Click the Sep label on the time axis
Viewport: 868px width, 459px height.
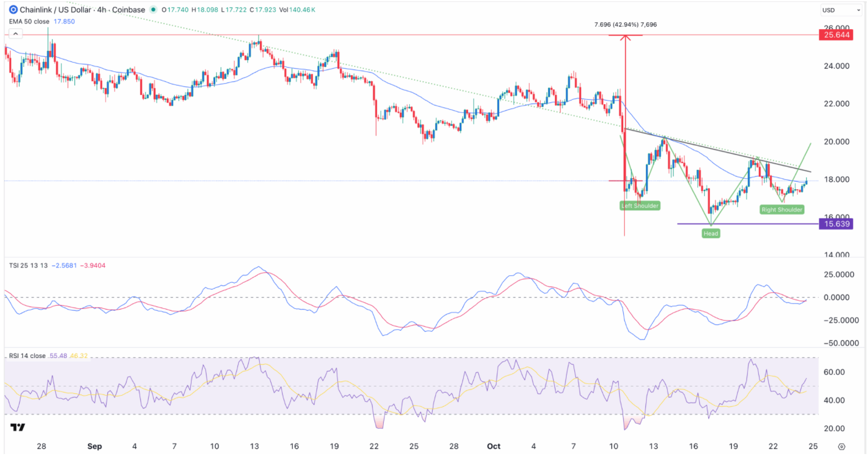pos(94,446)
